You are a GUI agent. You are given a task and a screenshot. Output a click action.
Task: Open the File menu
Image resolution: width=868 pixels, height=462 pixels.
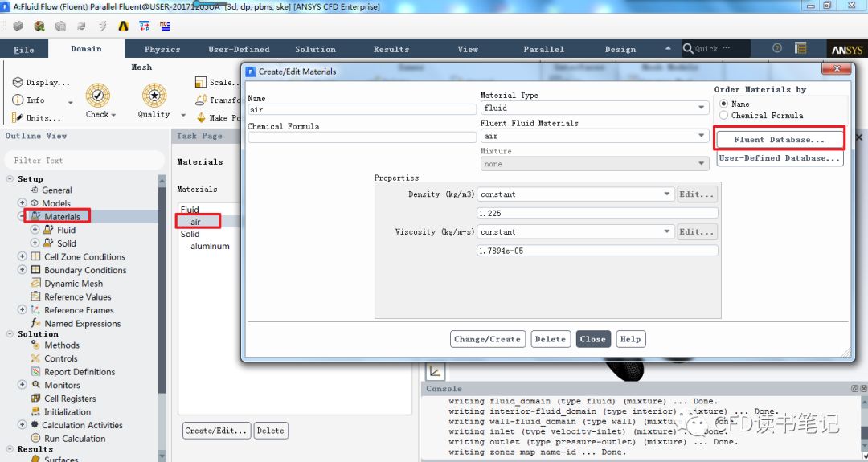pos(24,49)
